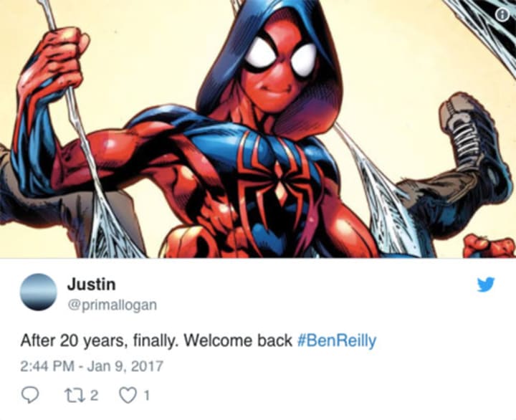Screen dimensions: 516x420
Task: Click the info icon on the image corner
Action: click(x=502, y=14)
